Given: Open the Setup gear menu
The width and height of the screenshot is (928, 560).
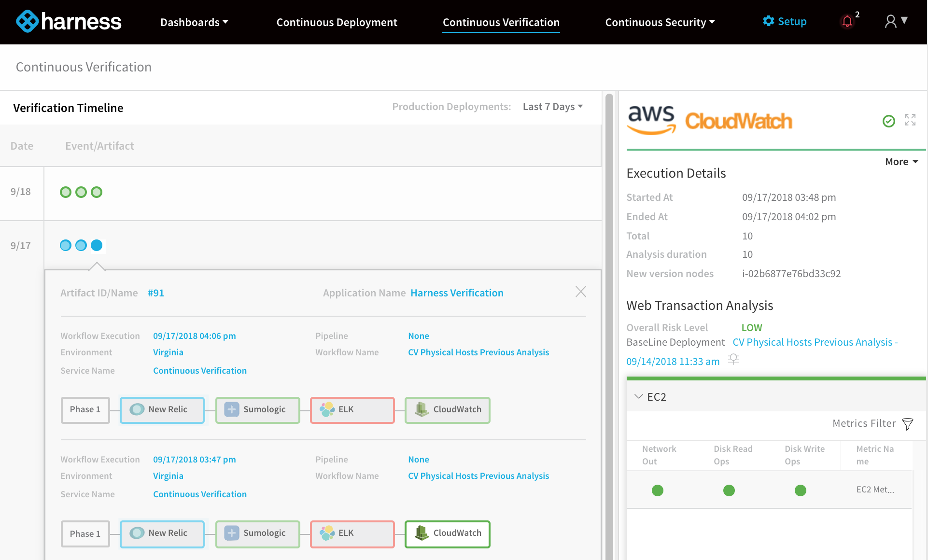Looking at the screenshot, I should (785, 22).
